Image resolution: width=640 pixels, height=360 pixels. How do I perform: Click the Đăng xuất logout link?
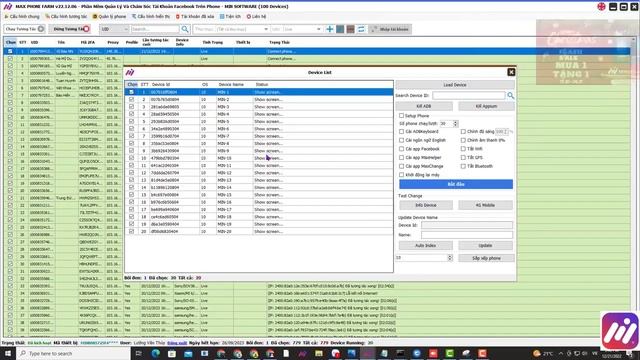coord(177,343)
